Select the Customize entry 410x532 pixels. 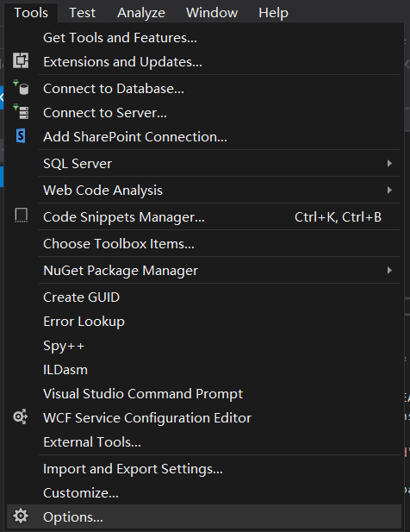pyautogui.click(x=204, y=492)
